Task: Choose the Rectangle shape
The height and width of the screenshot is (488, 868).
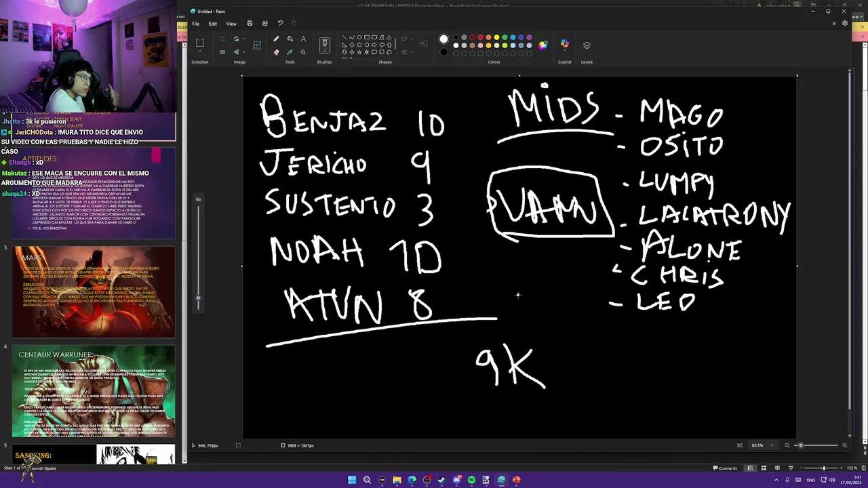Action: click(x=367, y=37)
